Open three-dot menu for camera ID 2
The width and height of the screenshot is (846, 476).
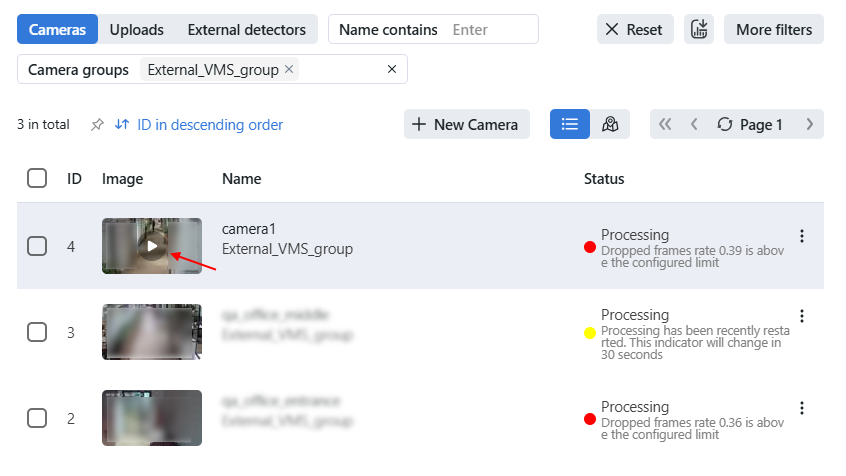pos(801,408)
